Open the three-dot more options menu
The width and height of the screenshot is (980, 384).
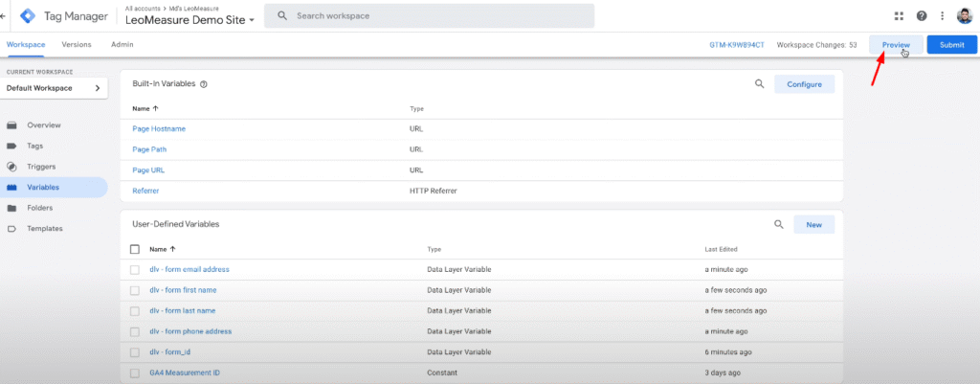tap(942, 15)
